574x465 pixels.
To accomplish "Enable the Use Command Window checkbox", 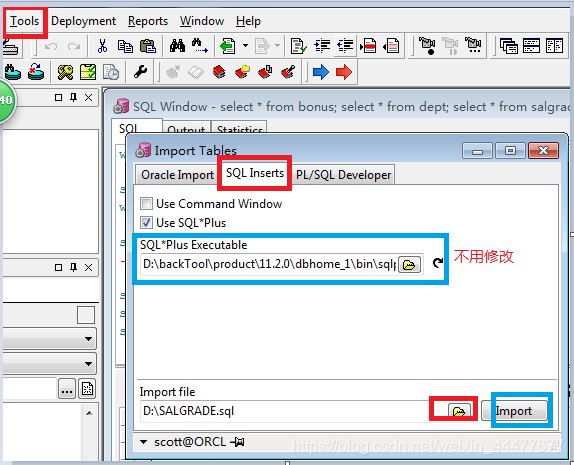I will click(x=146, y=204).
